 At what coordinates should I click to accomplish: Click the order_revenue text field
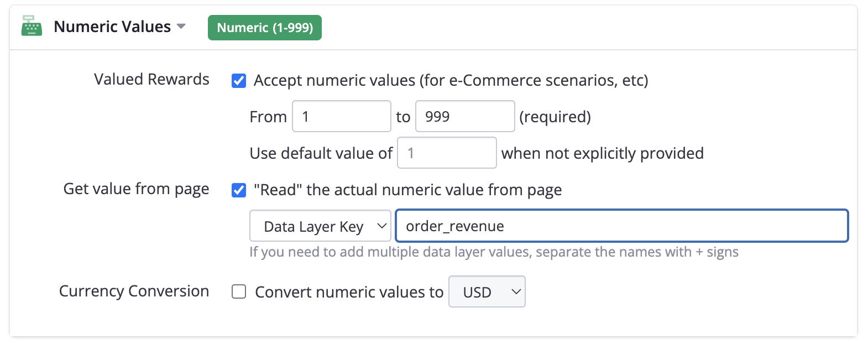(x=621, y=226)
